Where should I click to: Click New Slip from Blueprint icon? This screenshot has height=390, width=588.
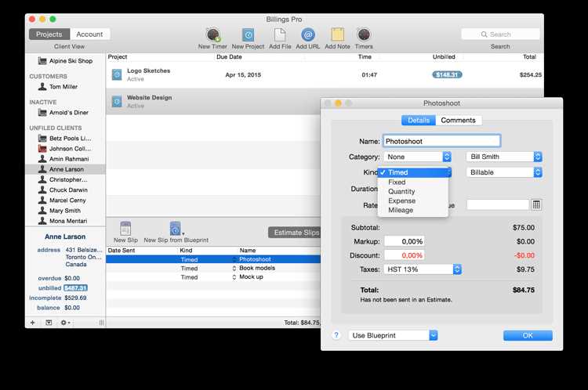(175, 228)
